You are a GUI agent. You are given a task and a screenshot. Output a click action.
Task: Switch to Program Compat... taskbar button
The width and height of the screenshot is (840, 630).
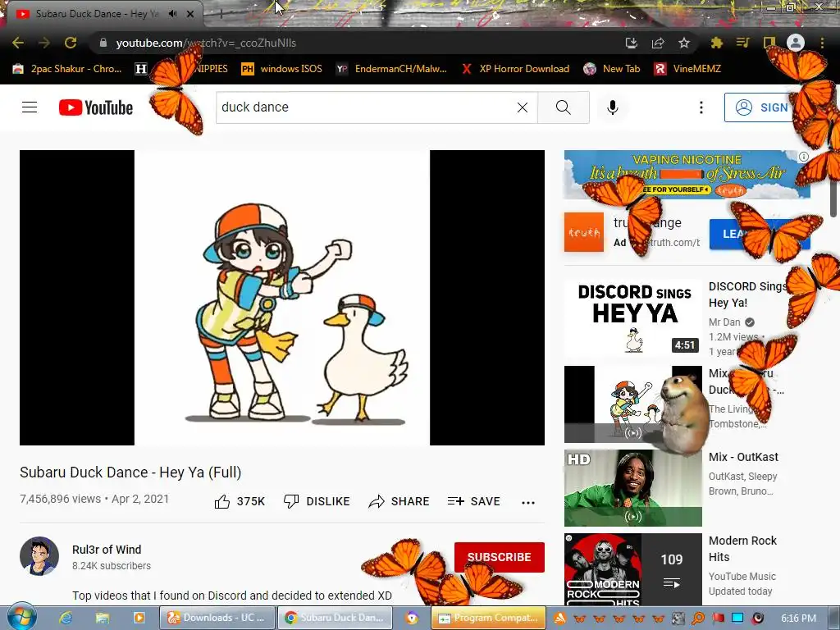(489, 618)
